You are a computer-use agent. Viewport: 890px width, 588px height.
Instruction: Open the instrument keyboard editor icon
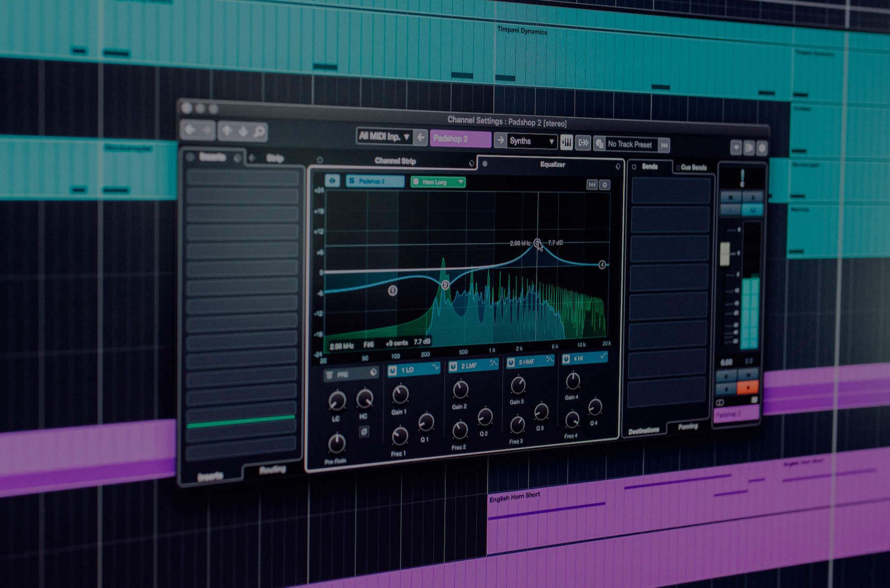pyautogui.click(x=567, y=142)
